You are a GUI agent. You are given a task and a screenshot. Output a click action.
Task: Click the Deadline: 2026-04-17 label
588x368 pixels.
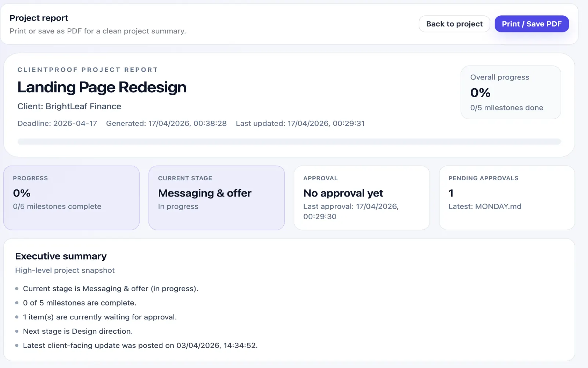pos(57,123)
